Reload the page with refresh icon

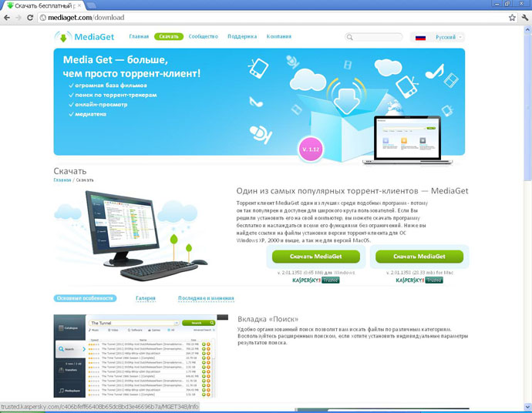point(30,17)
